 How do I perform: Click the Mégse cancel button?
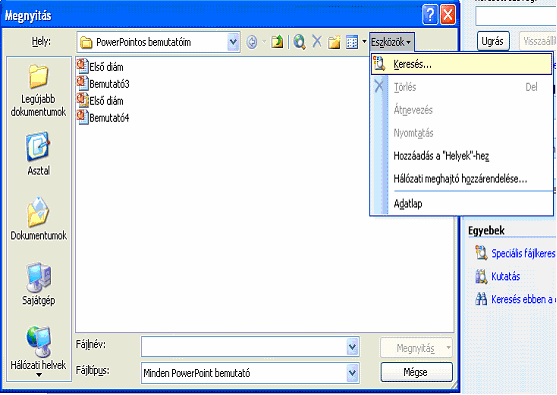pos(416,372)
